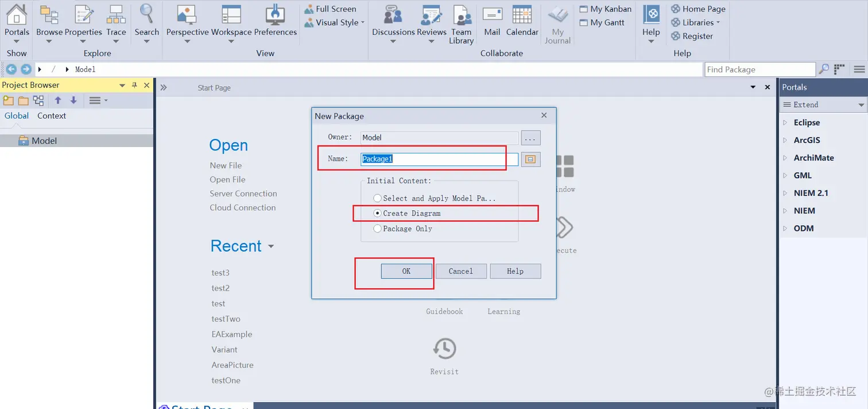868x409 pixels.
Task: Click the New Package icon in Project Browser
Action: tap(8, 101)
